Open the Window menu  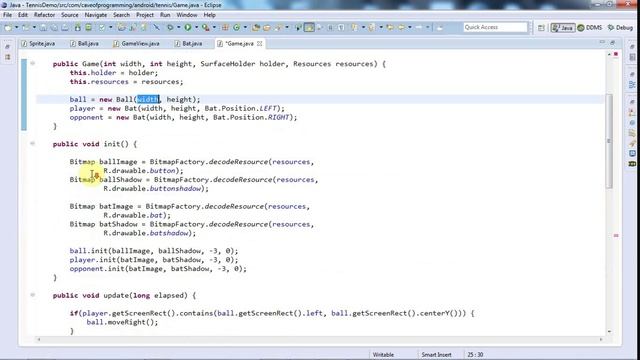[x=187, y=15]
